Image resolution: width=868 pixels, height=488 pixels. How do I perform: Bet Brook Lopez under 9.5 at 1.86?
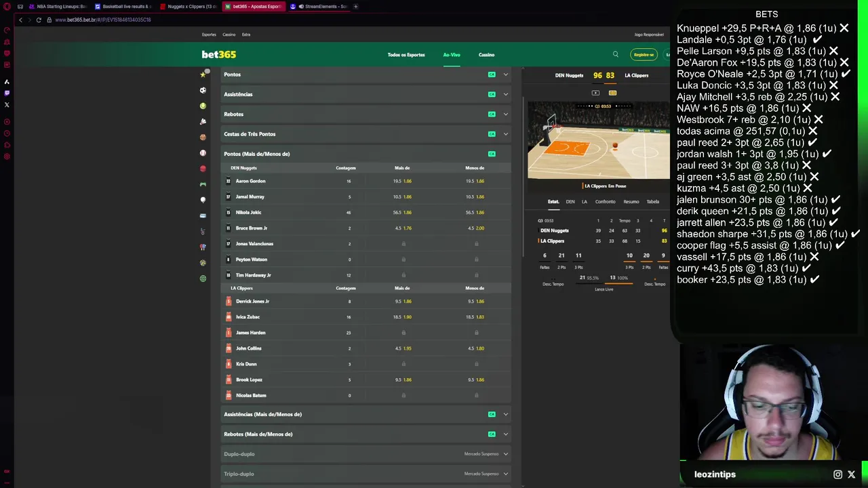475,380
